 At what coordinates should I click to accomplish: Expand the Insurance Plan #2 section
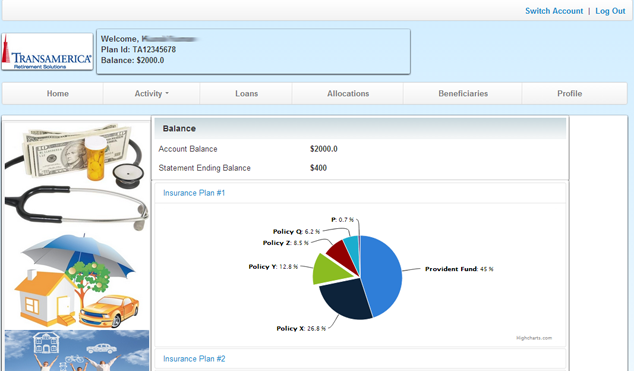click(194, 358)
